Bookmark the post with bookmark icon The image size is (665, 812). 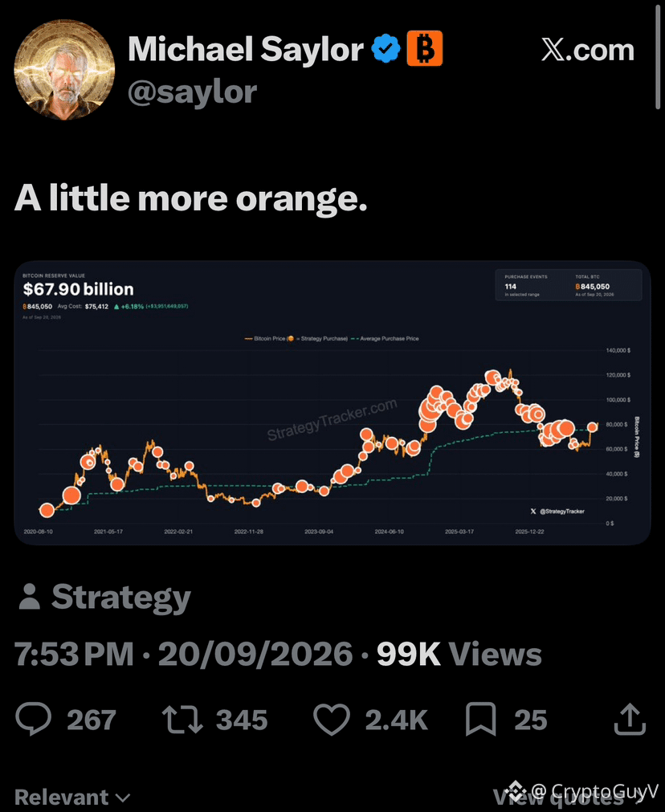pyautogui.click(x=481, y=719)
